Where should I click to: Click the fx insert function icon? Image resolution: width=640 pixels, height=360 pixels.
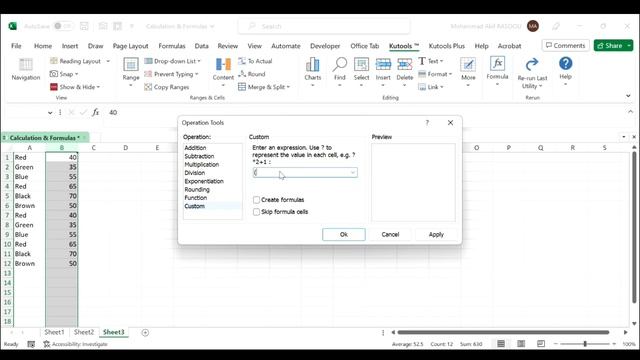95,112
